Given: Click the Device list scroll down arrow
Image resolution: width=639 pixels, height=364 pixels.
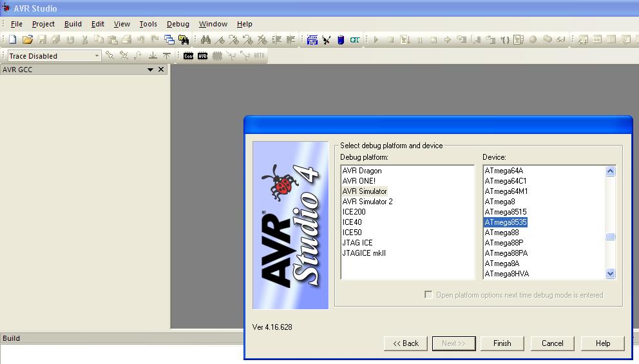Looking at the screenshot, I should [611, 274].
